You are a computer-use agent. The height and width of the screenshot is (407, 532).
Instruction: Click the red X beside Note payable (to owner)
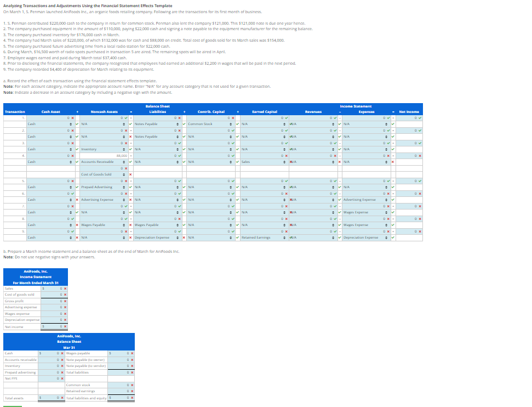(x=132, y=360)
